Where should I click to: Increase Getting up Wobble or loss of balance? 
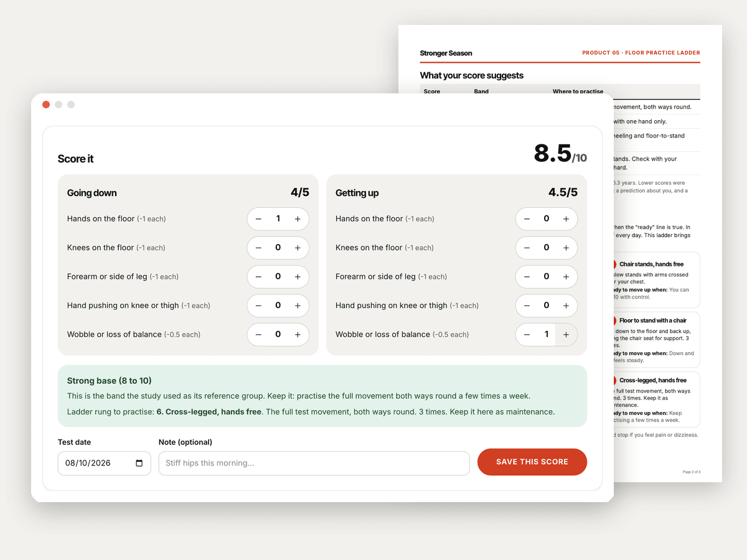pos(566,334)
